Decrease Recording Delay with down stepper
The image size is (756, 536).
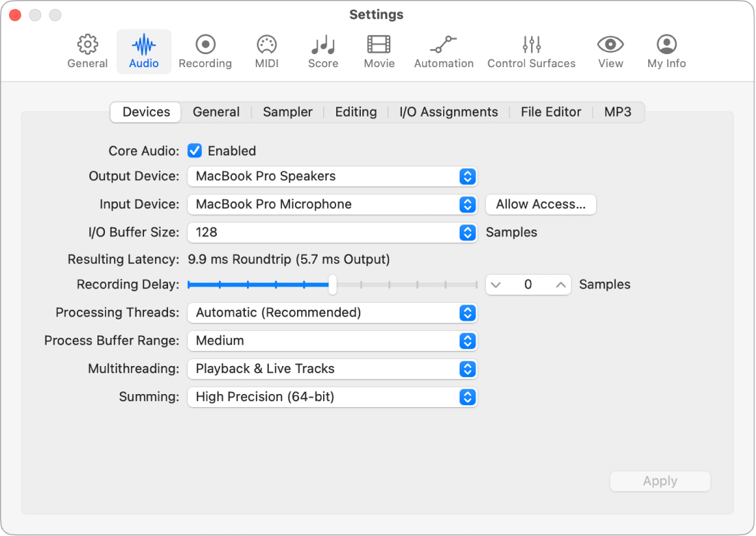(496, 284)
